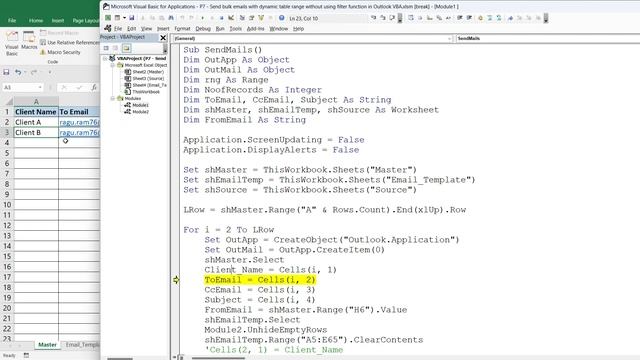Open the Excel Name Box dropdown arrow
This screenshot has width=640, height=360.
[40, 87]
